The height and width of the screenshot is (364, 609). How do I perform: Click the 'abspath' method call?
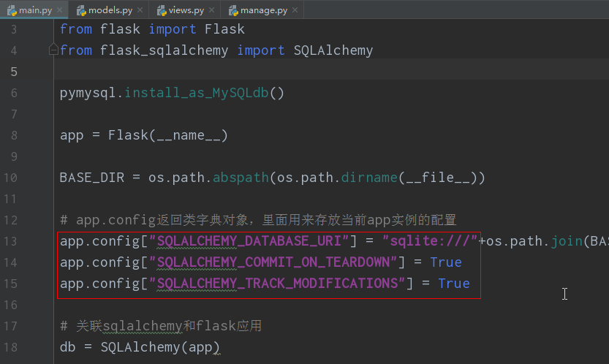pos(241,178)
